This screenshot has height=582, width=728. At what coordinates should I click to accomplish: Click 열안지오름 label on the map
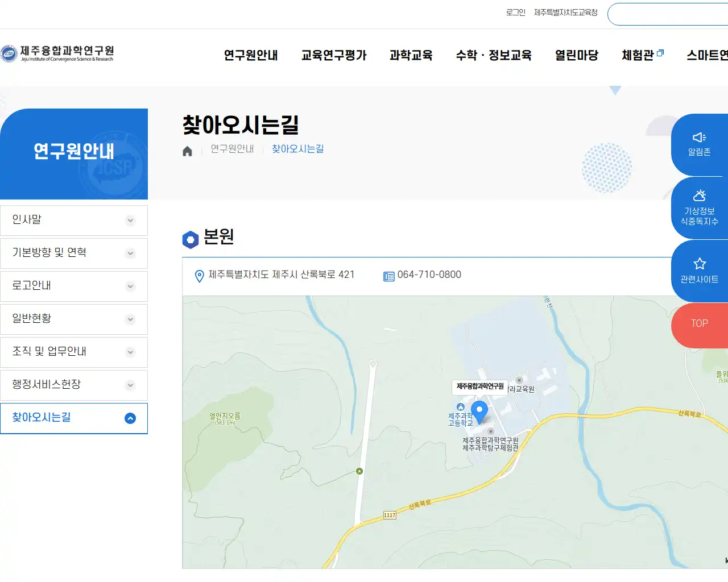point(225,416)
